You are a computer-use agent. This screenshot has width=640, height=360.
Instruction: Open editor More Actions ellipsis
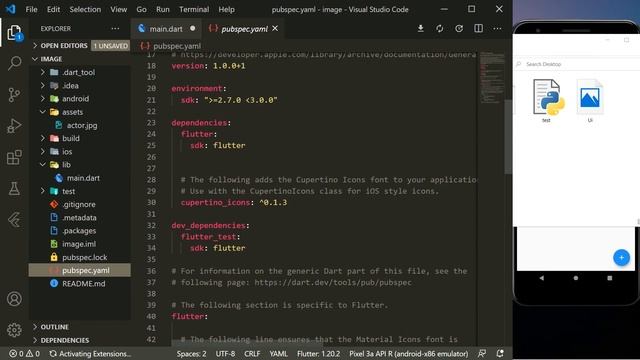pyautogui.click(x=497, y=29)
